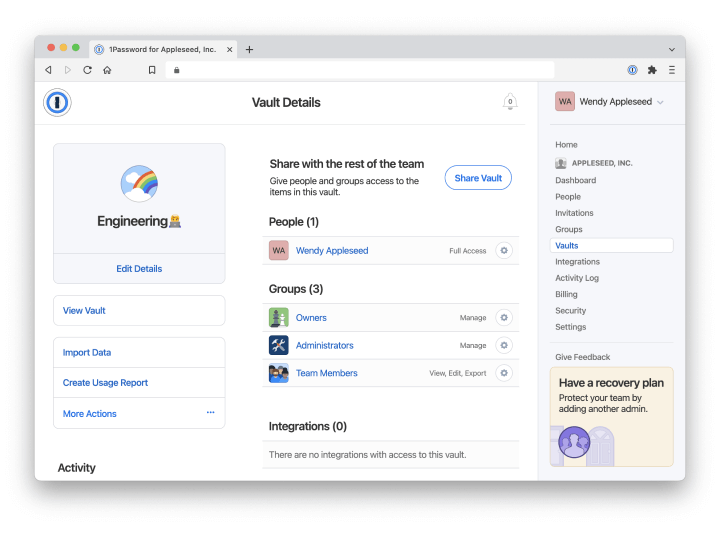The width and height of the screenshot is (720, 539).
Task: Click the WA avatar beside account name
Action: point(565,101)
